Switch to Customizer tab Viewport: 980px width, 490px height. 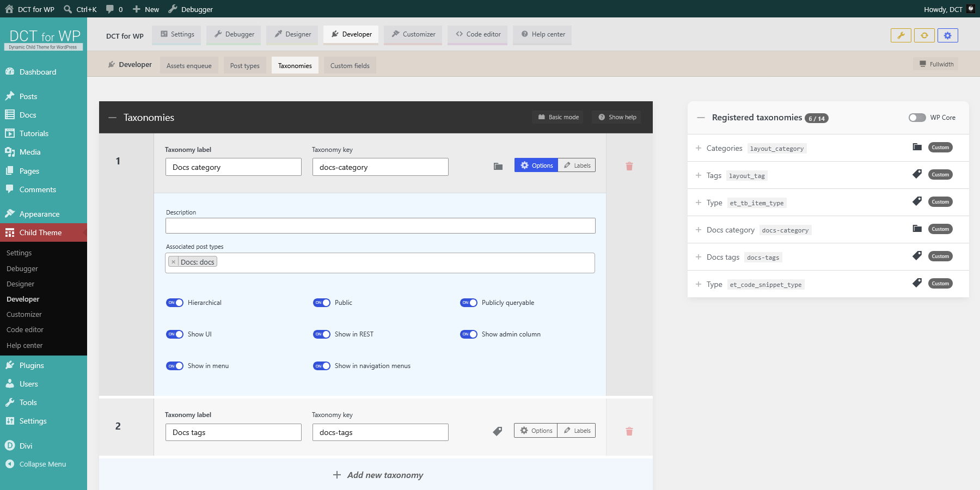(x=413, y=34)
